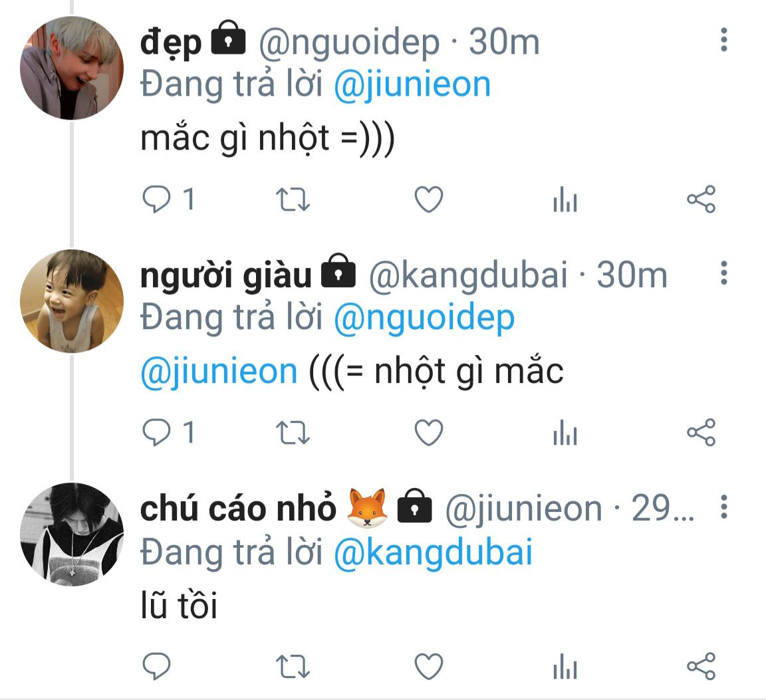The width and height of the screenshot is (766, 700).
Task: Reply to the "lũ tồi" tweet
Action: coord(157,666)
